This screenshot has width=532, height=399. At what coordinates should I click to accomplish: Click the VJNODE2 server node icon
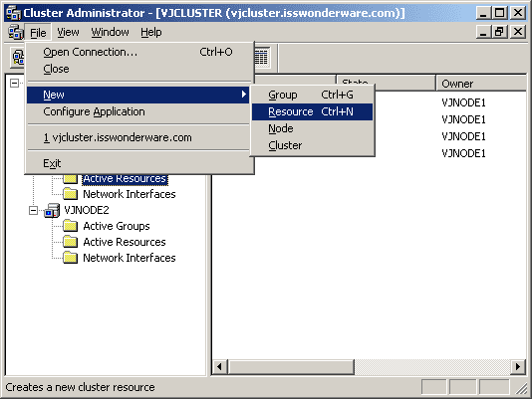pos(52,211)
